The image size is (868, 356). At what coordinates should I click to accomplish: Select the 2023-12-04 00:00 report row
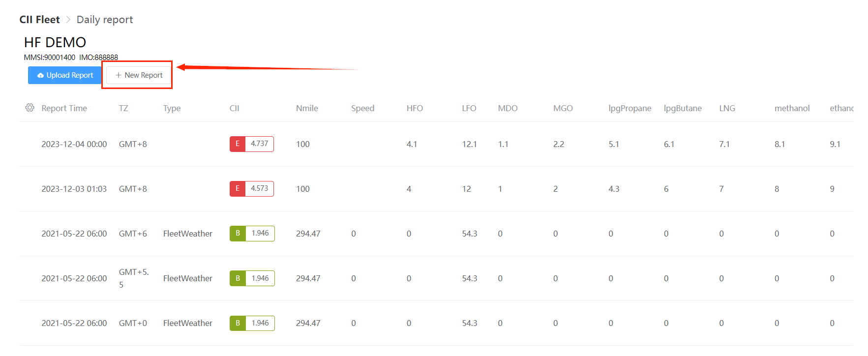coord(436,144)
